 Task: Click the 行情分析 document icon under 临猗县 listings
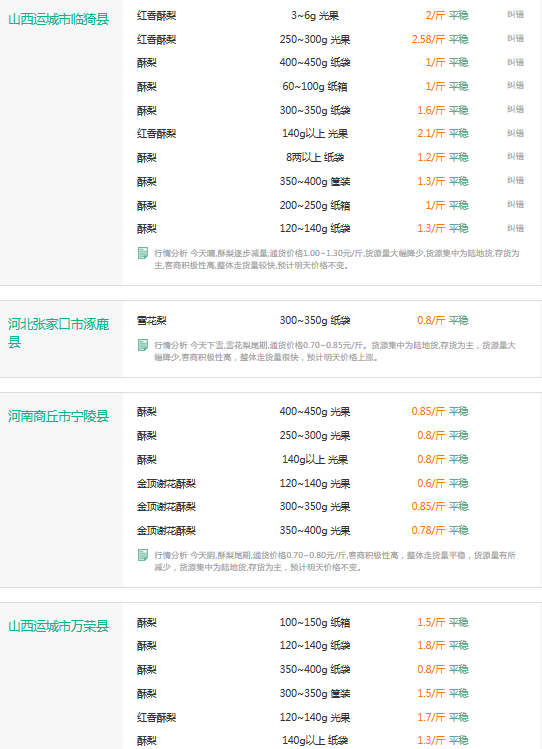click(142, 253)
